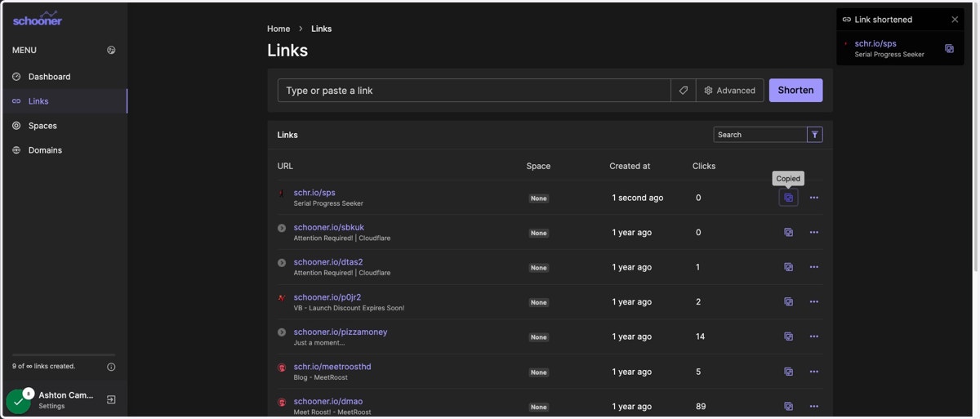
Task: Open more options for schooner.io/sbkuk
Action: click(813, 232)
